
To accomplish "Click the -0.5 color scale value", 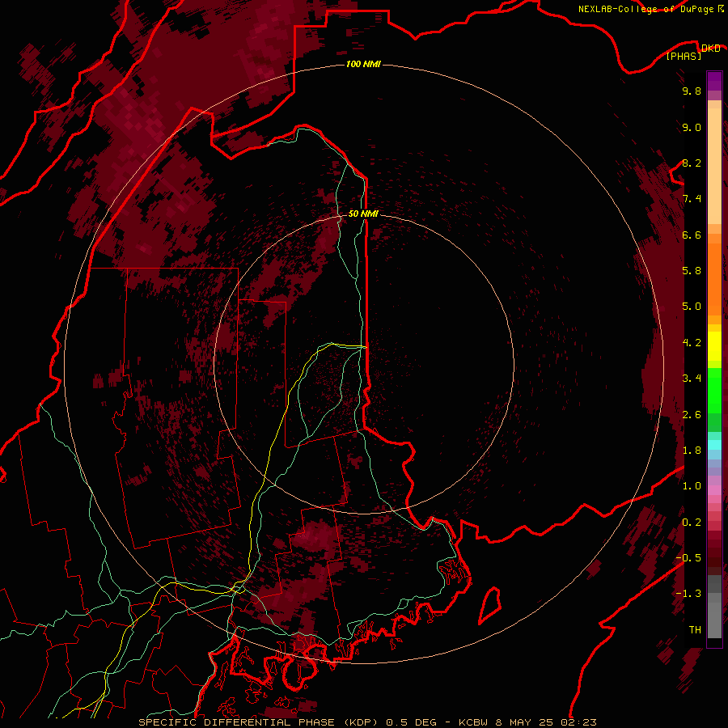I will pyautogui.click(x=688, y=558).
